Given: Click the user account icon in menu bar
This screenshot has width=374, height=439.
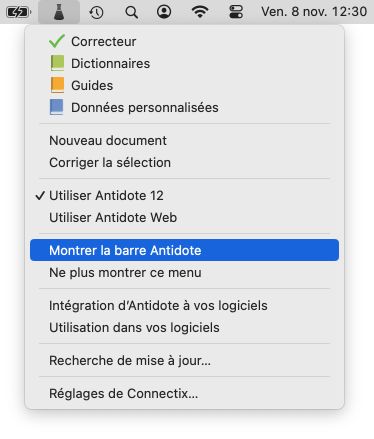Looking at the screenshot, I should 164,12.
